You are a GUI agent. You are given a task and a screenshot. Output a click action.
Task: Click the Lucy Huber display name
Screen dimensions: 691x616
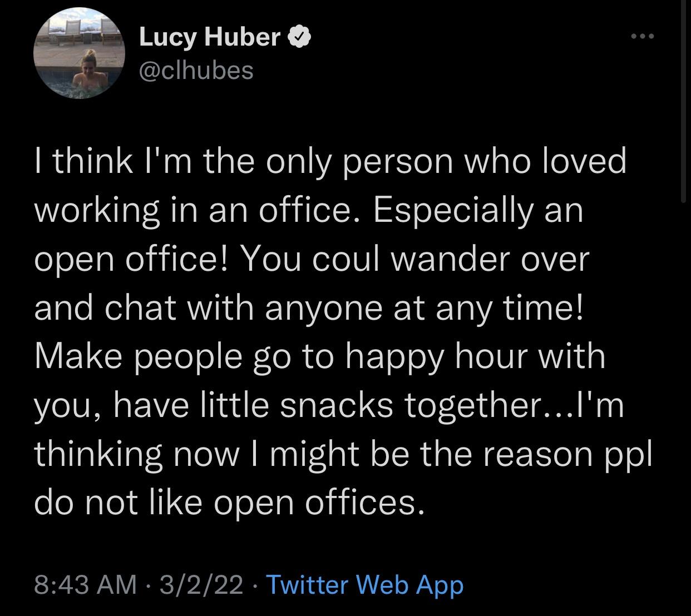209,37
